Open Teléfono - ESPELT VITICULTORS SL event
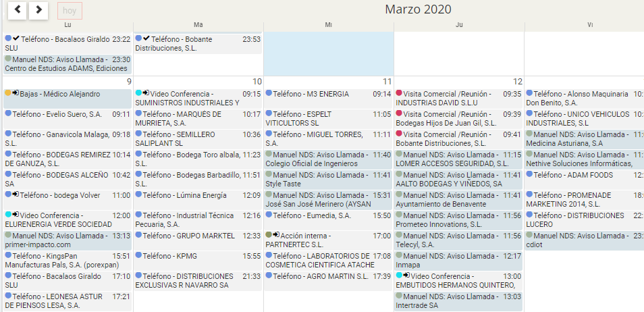644x312 pixels. [x=328, y=119]
